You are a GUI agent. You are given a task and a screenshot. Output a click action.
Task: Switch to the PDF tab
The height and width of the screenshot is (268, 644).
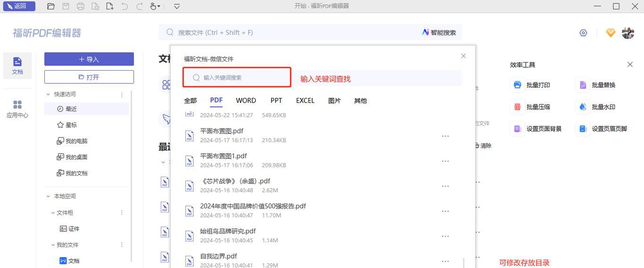[216, 100]
